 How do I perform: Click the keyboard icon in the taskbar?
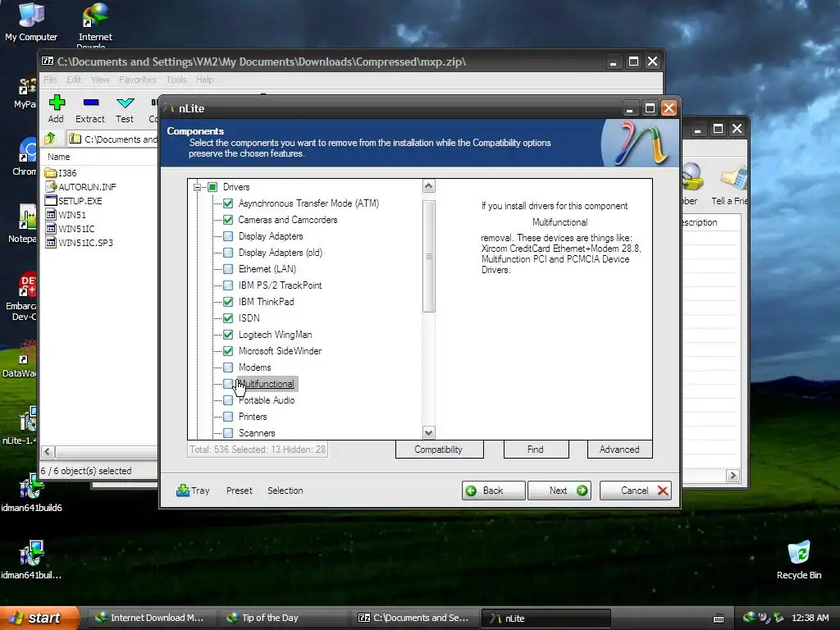click(719, 619)
